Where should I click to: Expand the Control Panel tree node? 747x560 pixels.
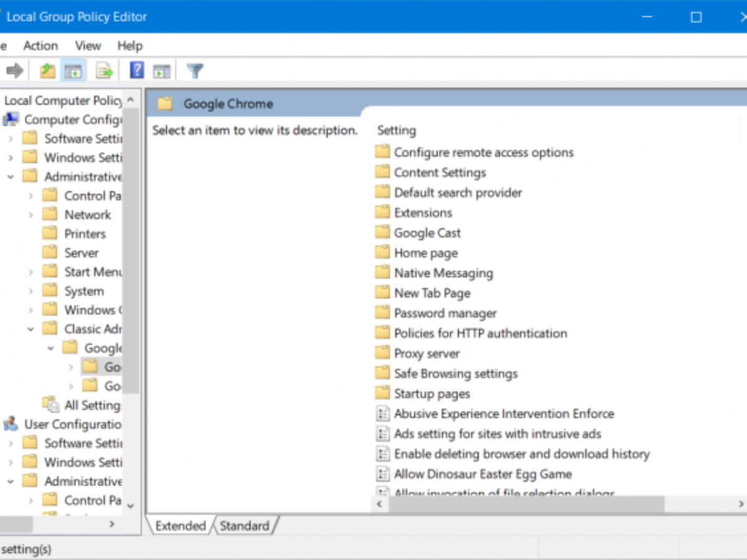point(31,196)
